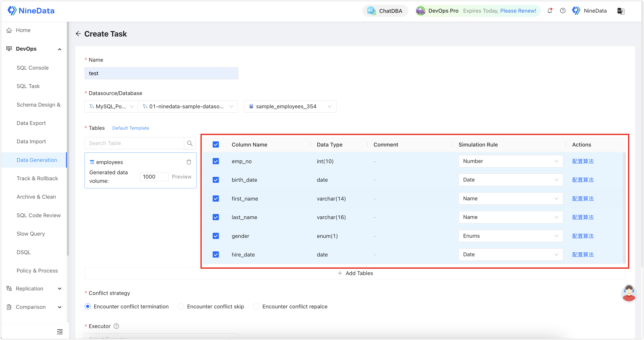Open Track & Rollback in sidebar
This screenshot has width=644, height=340.
coord(37,179)
